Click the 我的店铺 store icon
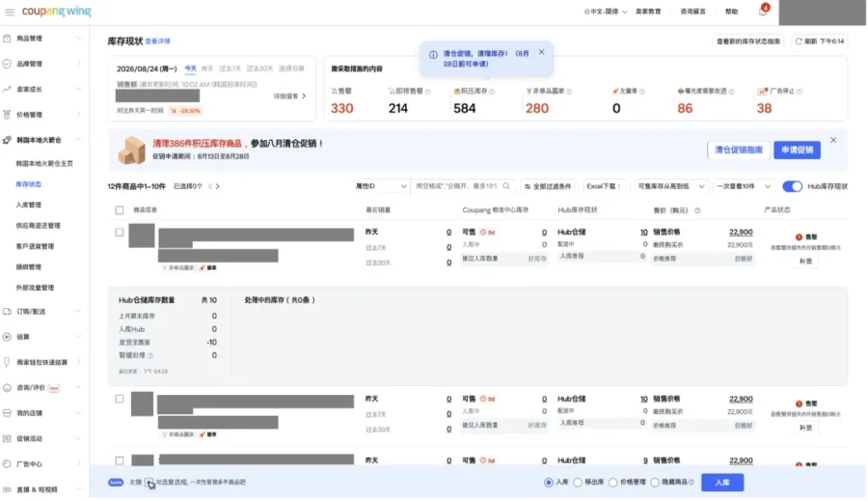The image size is (868, 501). pyautogui.click(x=7, y=413)
